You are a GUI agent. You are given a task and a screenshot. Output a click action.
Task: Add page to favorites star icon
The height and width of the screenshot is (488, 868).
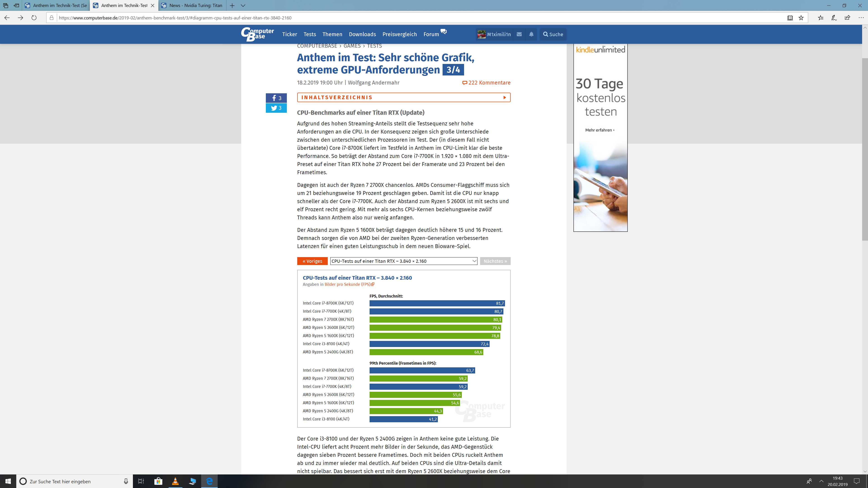point(801,18)
